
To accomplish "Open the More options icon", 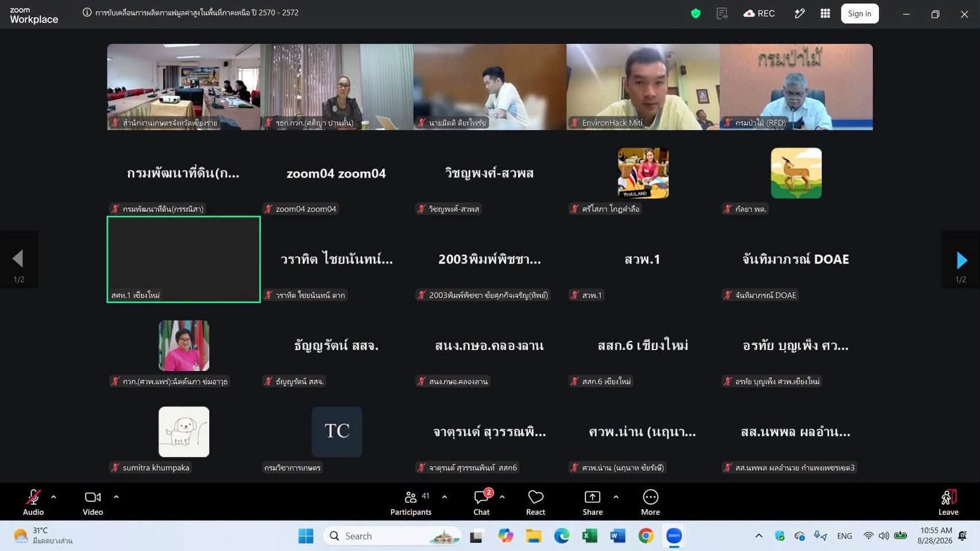I will [650, 497].
